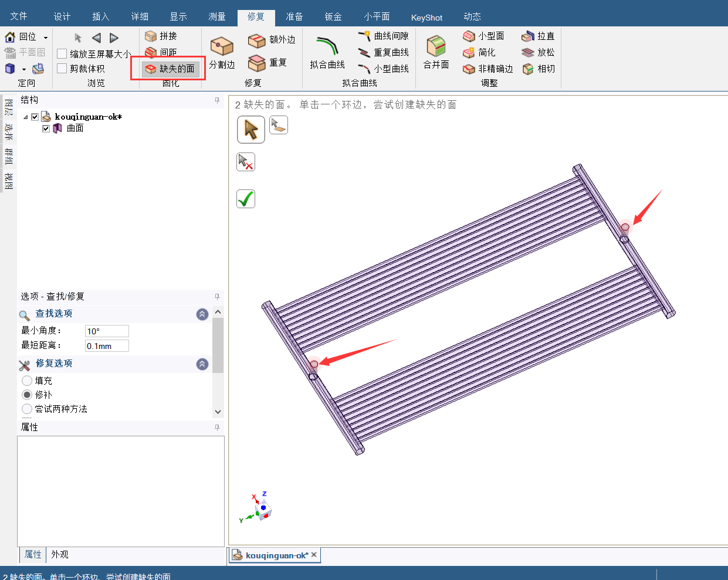Collapse the 查找选项 section
The height and width of the screenshot is (580, 728).
202,314
